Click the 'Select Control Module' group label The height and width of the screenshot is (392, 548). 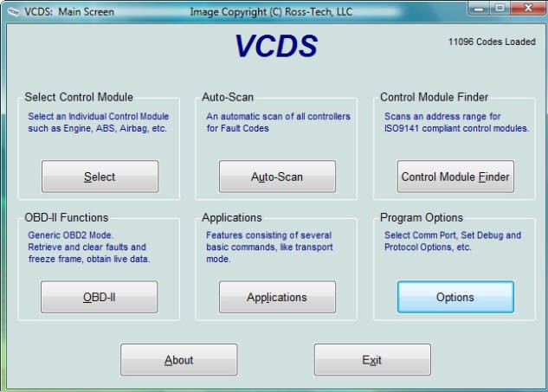79,97
